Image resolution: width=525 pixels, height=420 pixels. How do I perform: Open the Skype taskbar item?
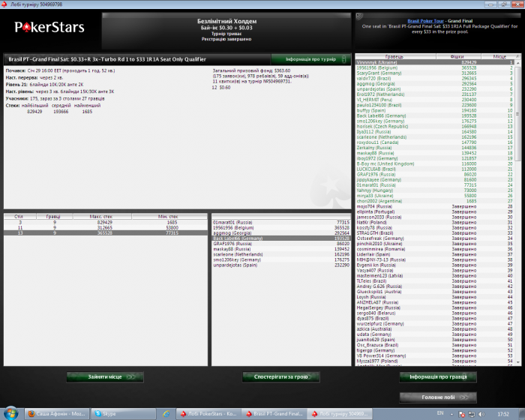[x=123, y=414]
